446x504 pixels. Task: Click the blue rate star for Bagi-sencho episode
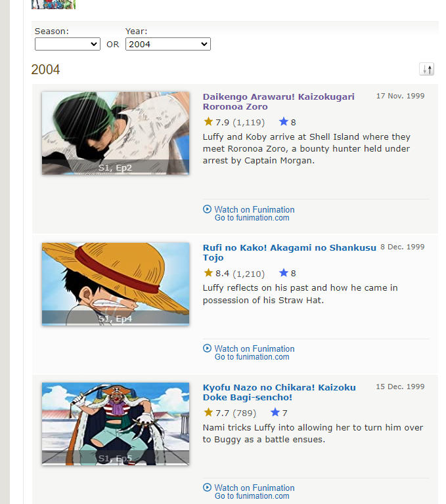tap(275, 413)
